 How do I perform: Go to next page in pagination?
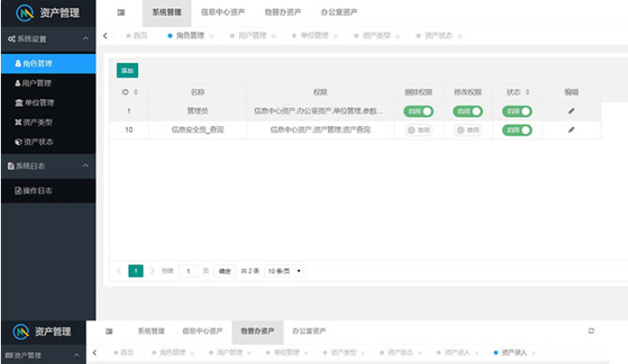(x=153, y=271)
